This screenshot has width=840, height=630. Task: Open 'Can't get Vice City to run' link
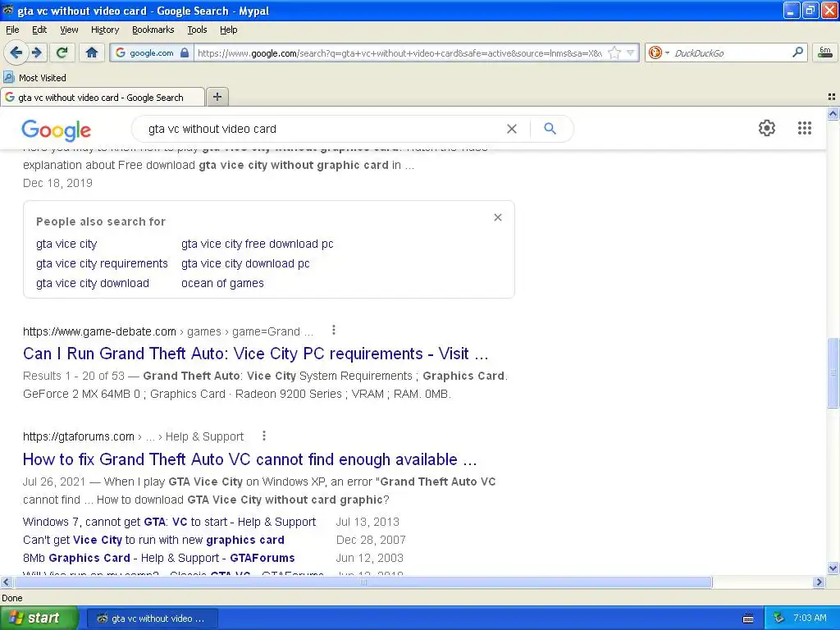153,540
